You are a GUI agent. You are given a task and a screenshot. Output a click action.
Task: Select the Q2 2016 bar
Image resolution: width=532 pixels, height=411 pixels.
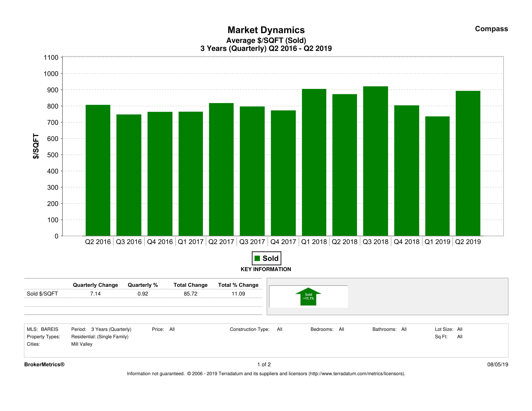[x=98, y=170]
